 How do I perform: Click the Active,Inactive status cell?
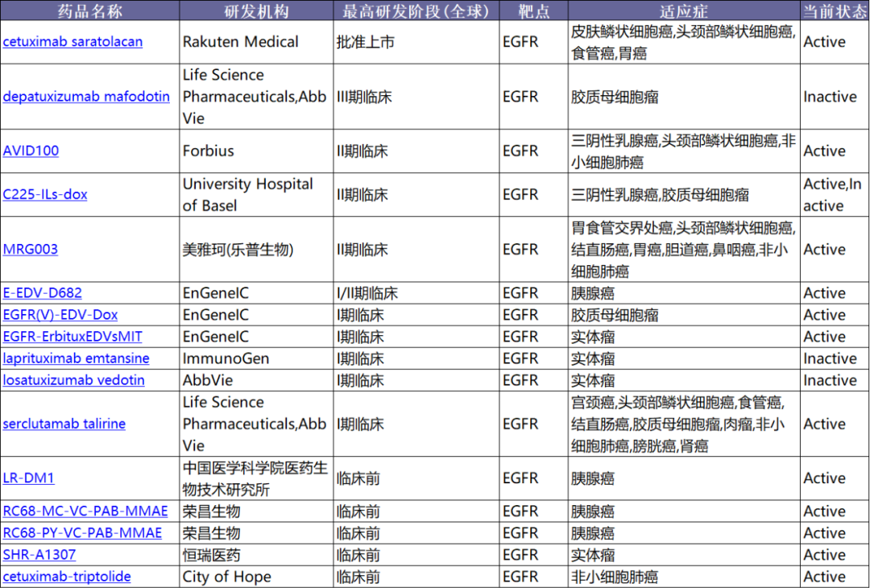click(x=835, y=195)
